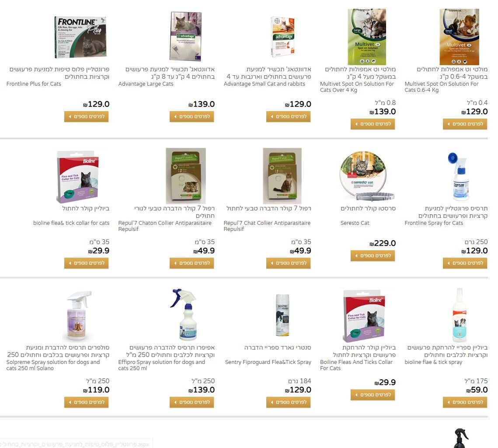Click details button under Sentry Fiproguard spray
Image resolution: width=498 pixels, height=448 pixels.
[x=289, y=402]
